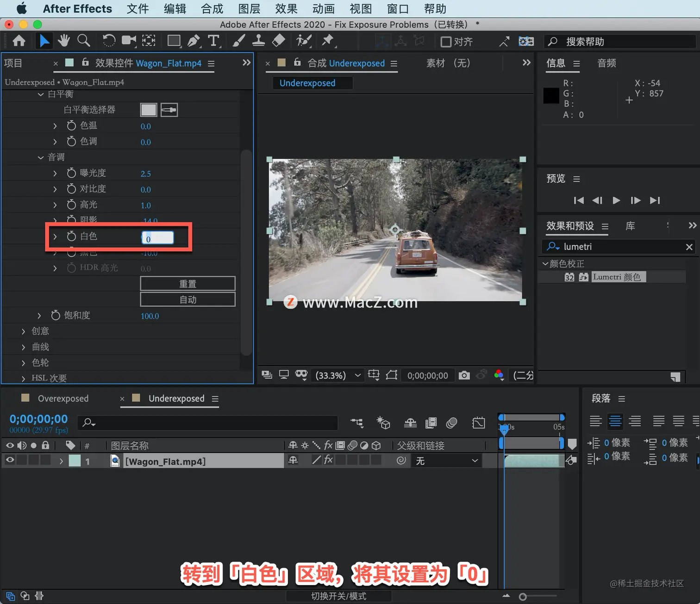The width and height of the screenshot is (700, 604).
Task: Click the 重置 button
Action: [x=187, y=284]
